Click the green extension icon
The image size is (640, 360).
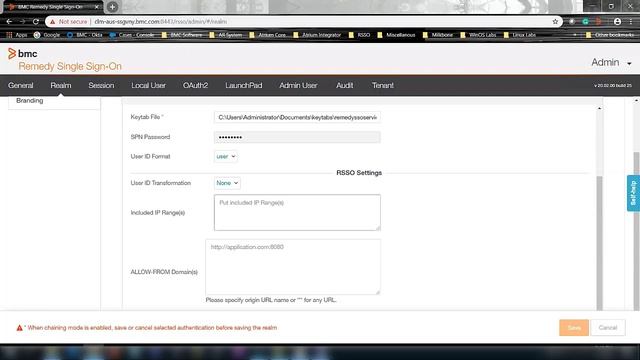[x=585, y=22]
